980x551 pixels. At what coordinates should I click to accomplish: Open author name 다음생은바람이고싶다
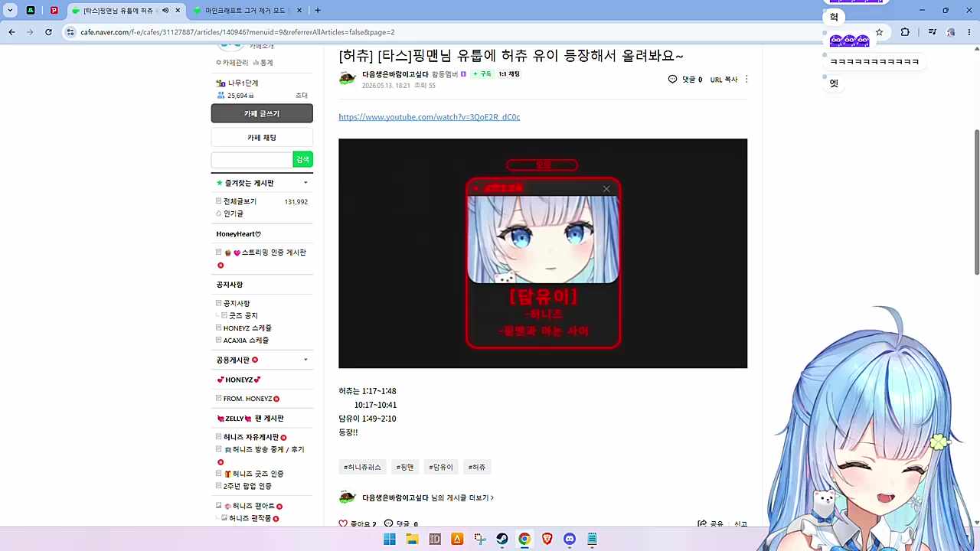[x=395, y=74]
